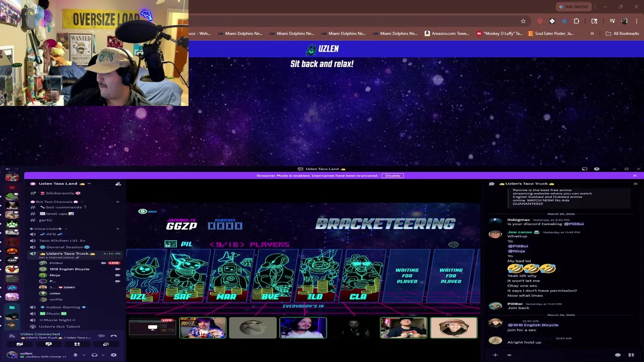
Task: Close the Uzlen's Taco Truck chat panel
Action: [635, 184]
